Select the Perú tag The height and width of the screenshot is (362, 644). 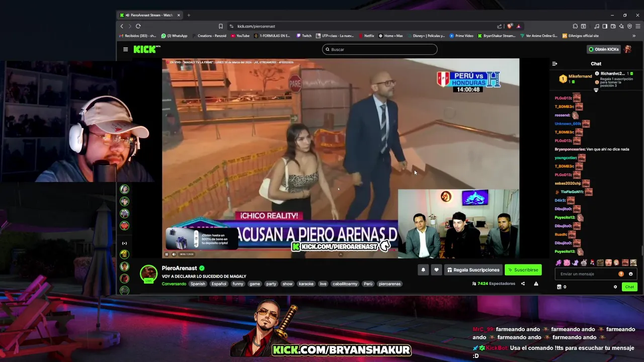coord(368,284)
